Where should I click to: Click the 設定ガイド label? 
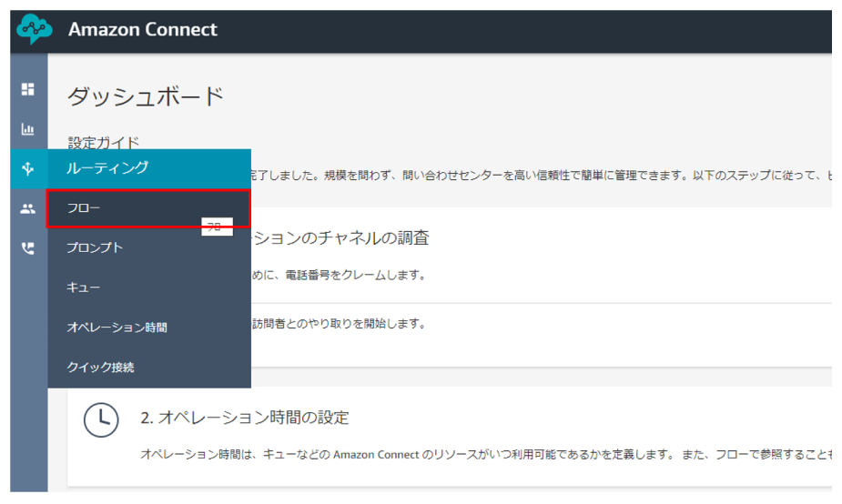104,143
